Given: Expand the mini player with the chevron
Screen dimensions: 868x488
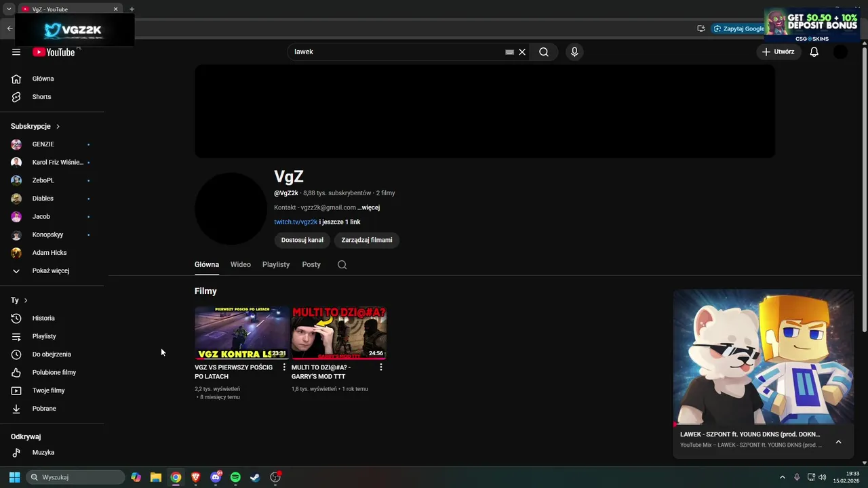Looking at the screenshot, I should pyautogui.click(x=838, y=442).
